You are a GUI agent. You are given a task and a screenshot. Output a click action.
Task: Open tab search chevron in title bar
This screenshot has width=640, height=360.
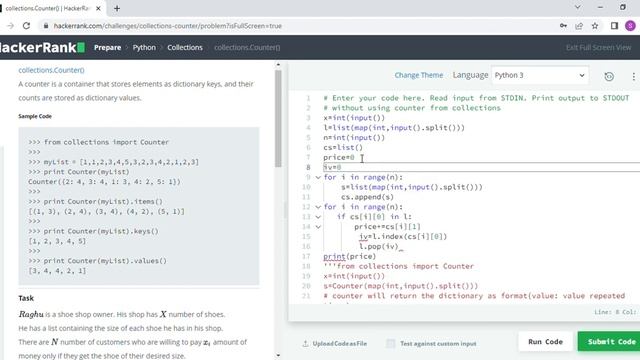pos(578,7)
